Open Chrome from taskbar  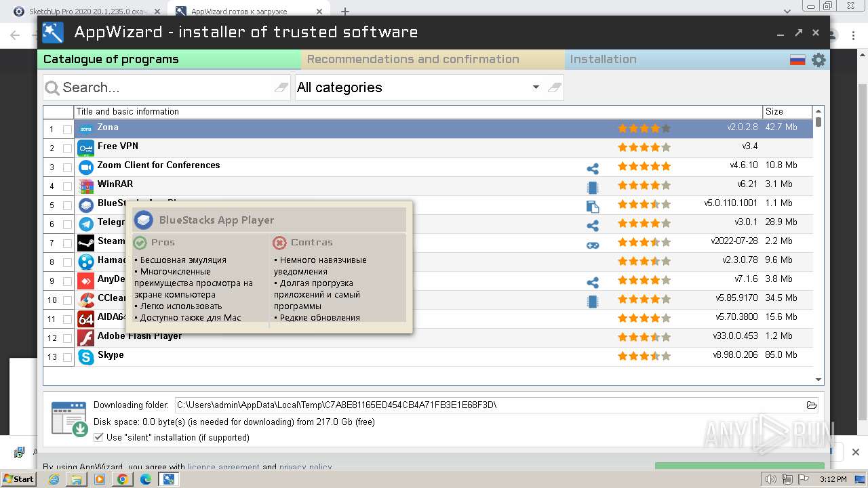coord(123,479)
